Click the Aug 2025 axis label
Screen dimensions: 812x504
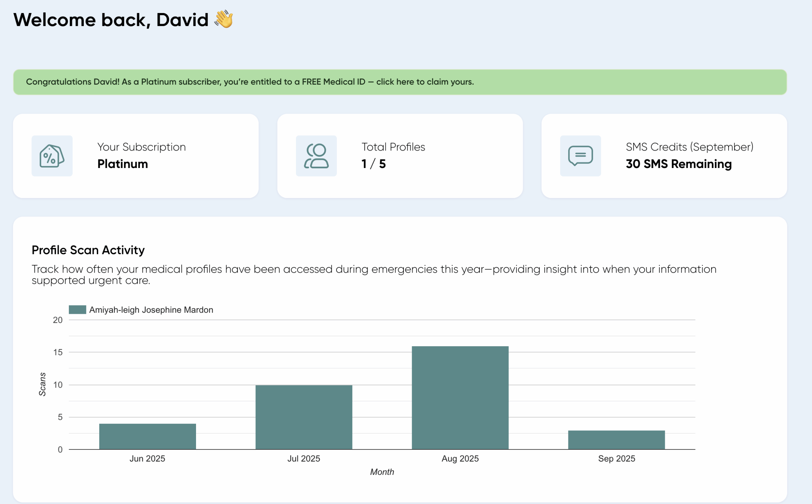point(460,459)
